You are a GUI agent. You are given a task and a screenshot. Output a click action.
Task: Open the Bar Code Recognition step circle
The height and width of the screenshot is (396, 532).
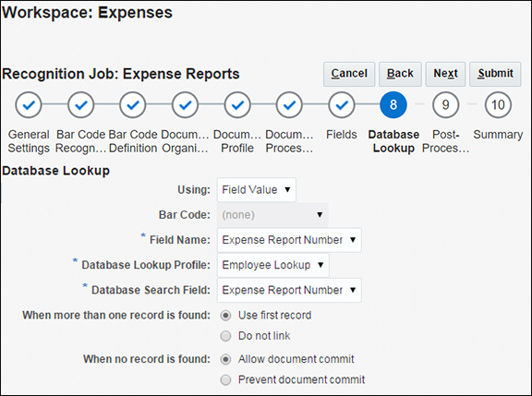80,104
